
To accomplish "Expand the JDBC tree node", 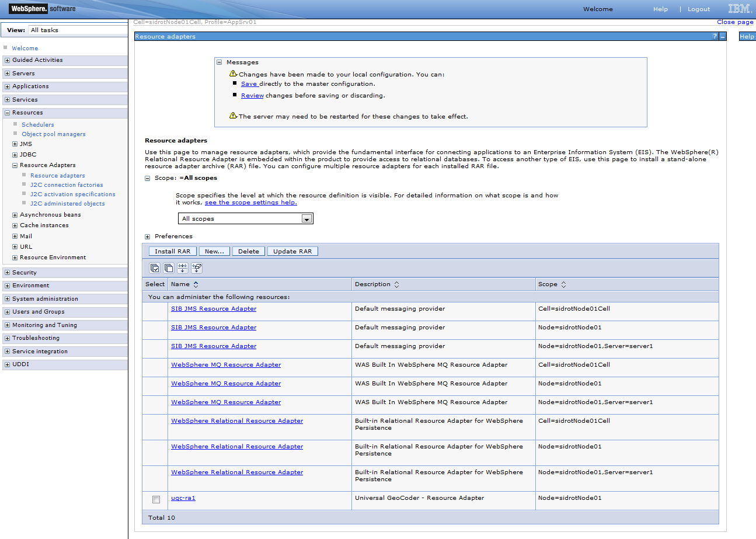I will click(x=15, y=155).
